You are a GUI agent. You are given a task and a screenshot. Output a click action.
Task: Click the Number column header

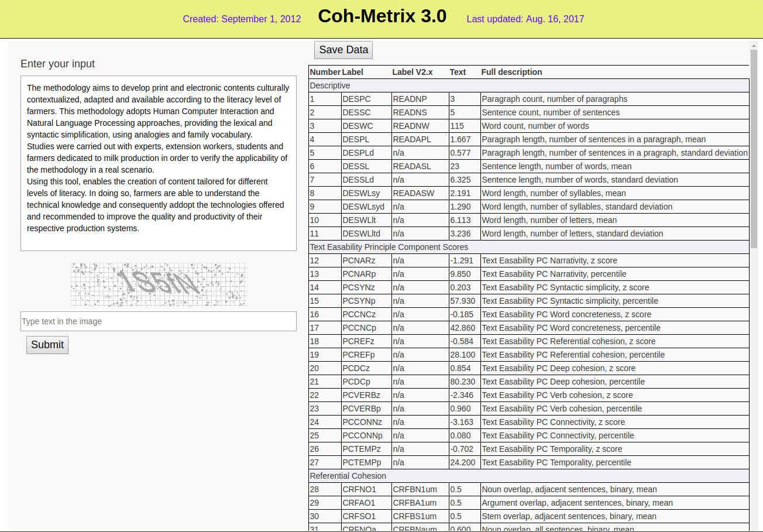pyautogui.click(x=325, y=72)
